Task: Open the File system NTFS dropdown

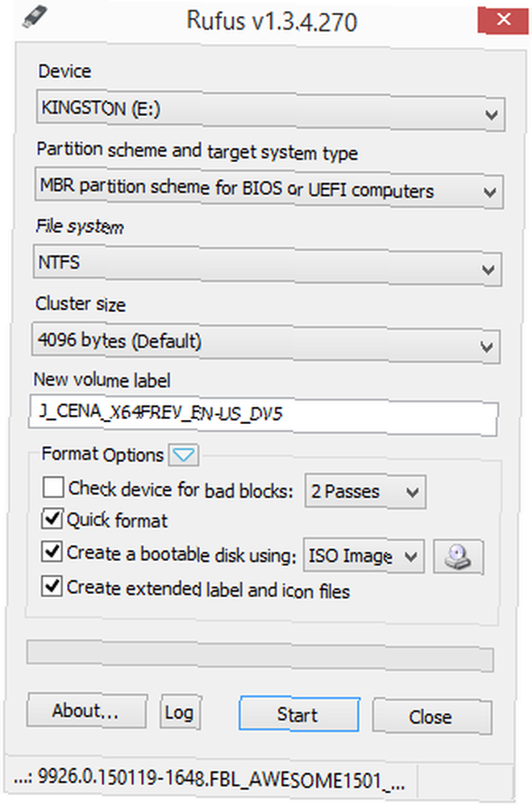Action: [268, 264]
